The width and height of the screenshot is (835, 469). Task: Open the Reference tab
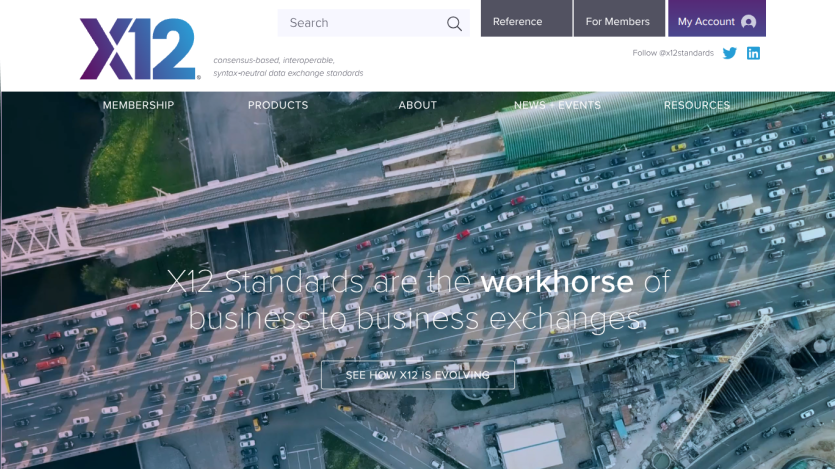click(526, 19)
